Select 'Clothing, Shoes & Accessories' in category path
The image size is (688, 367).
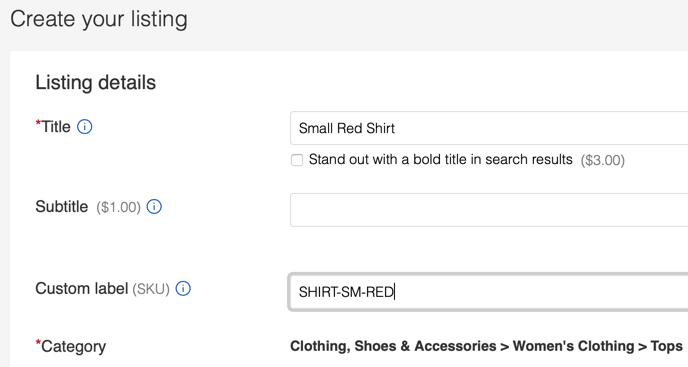click(x=393, y=346)
